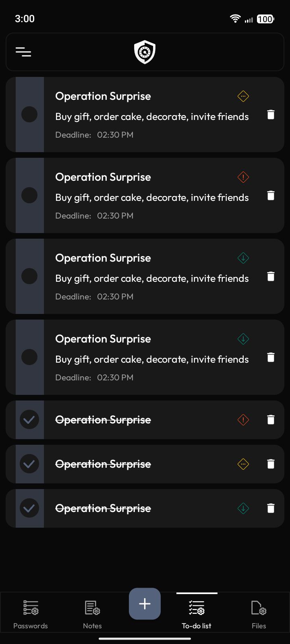Switch to the Passwords tab
Image resolution: width=290 pixels, height=644 pixels.
31,614
